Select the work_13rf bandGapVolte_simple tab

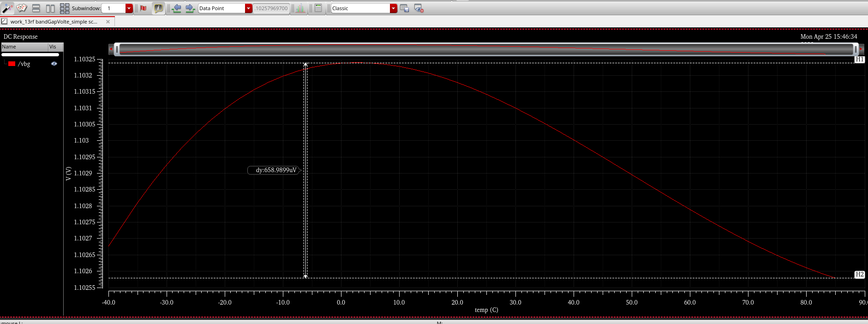click(54, 22)
